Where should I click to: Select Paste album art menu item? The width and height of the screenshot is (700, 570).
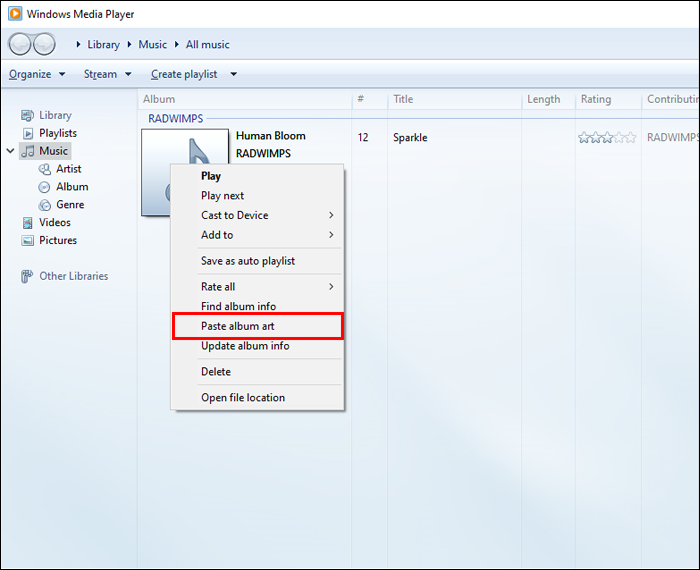pyautogui.click(x=258, y=326)
